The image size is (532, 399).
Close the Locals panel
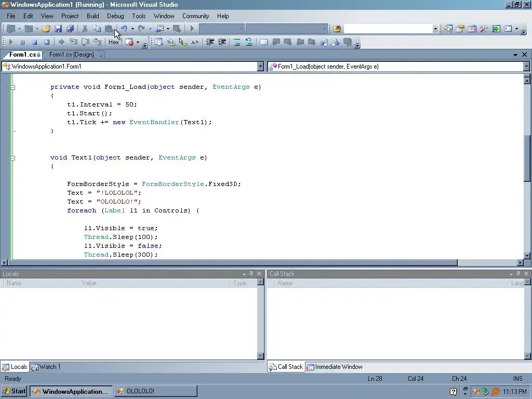tap(260, 273)
